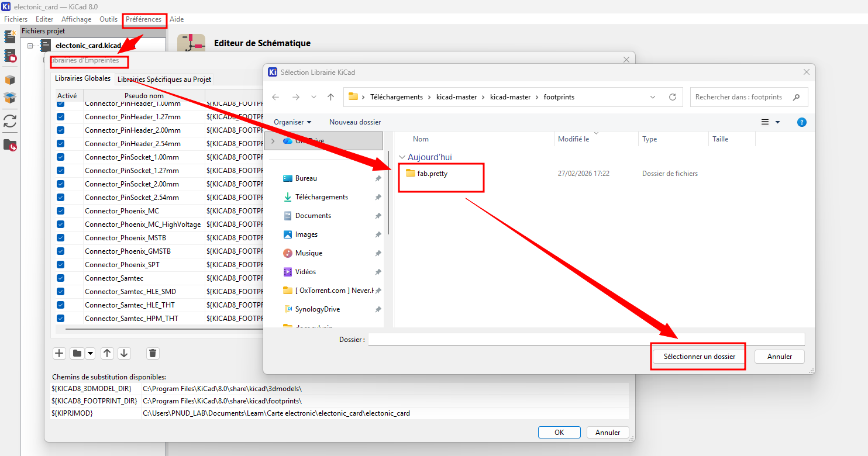Uncheck Connector_PinHeader_1.27mm library checkbox
Image resolution: width=868 pixels, height=456 pixels.
coord(61,117)
